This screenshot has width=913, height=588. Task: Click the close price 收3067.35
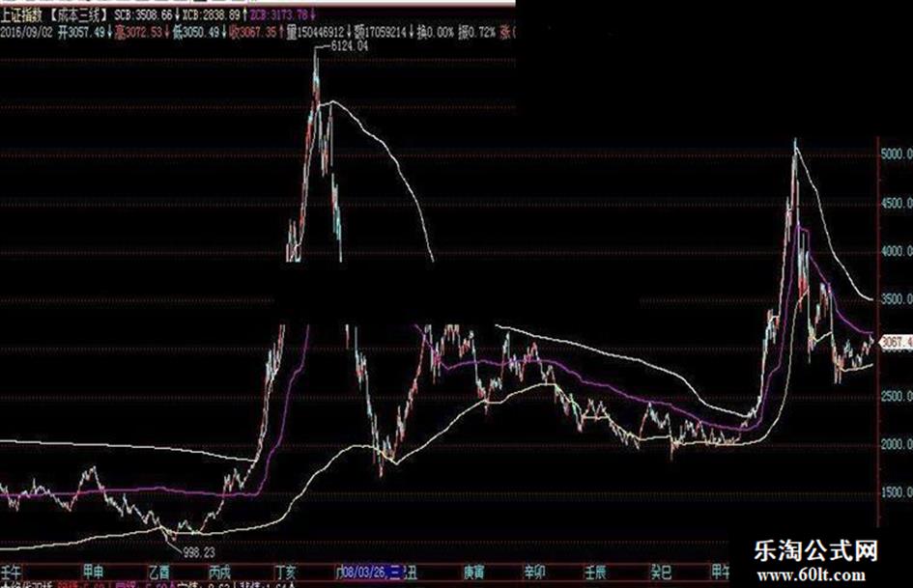pyautogui.click(x=252, y=33)
